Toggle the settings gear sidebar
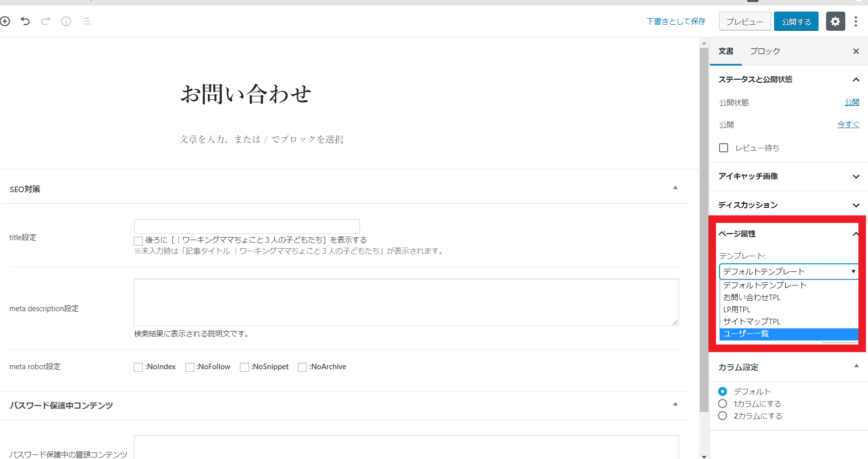The height and width of the screenshot is (459, 868). pyautogui.click(x=835, y=21)
